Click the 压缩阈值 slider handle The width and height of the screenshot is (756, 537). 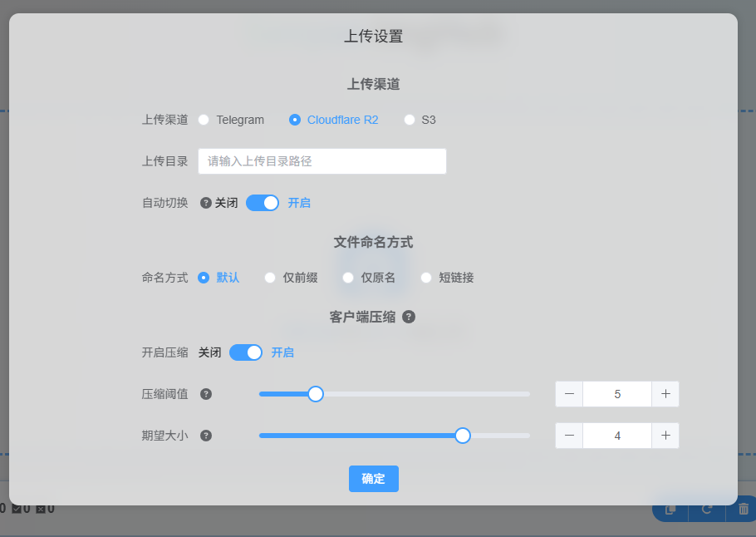click(x=316, y=394)
